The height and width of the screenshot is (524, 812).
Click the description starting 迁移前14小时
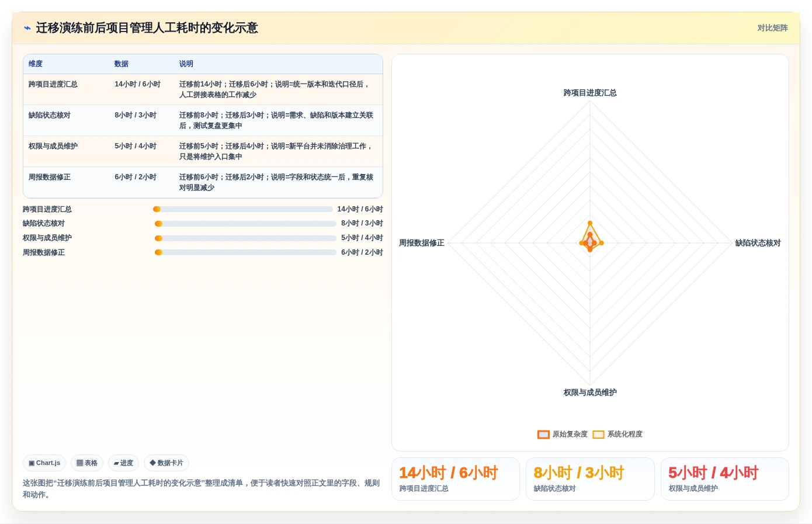[276, 89]
